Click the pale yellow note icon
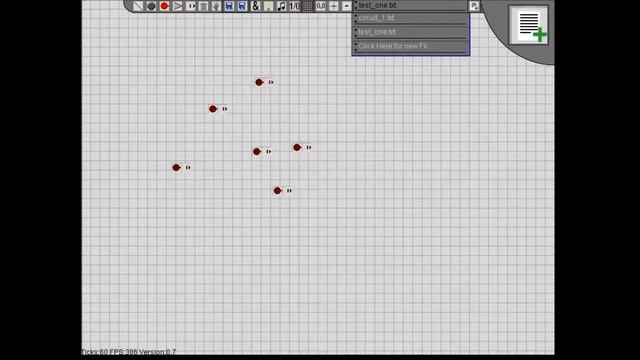The width and height of the screenshot is (640, 360). [268, 6]
